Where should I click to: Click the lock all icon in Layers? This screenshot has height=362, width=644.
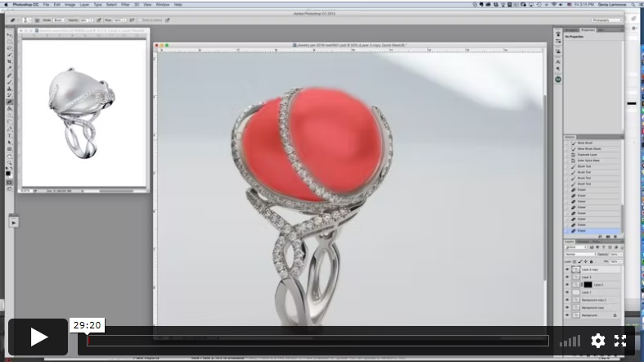pyautogui.click(x=592, y=262)
